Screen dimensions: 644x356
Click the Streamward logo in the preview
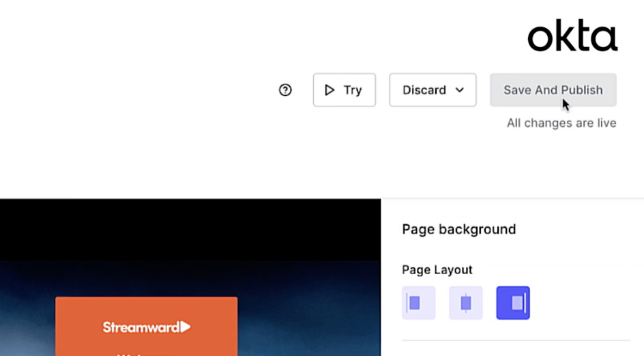[x=146, y=327]
